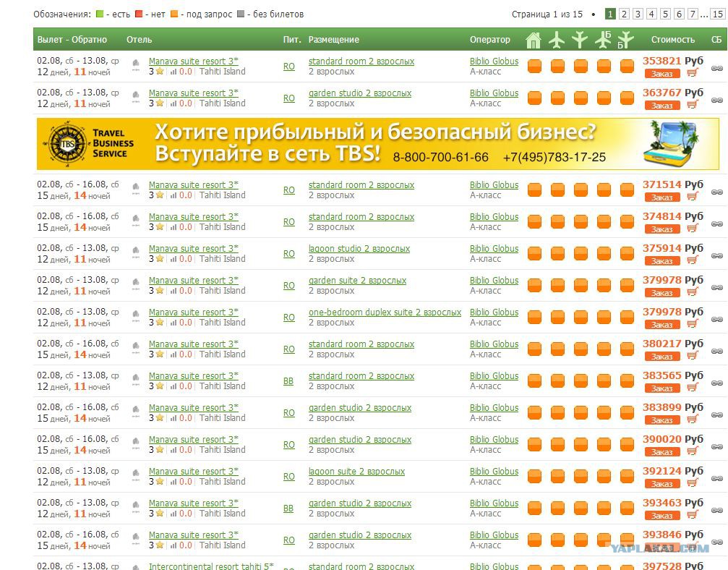Click link chain icon for 375914 Руб row

click(x=717, y=255)
